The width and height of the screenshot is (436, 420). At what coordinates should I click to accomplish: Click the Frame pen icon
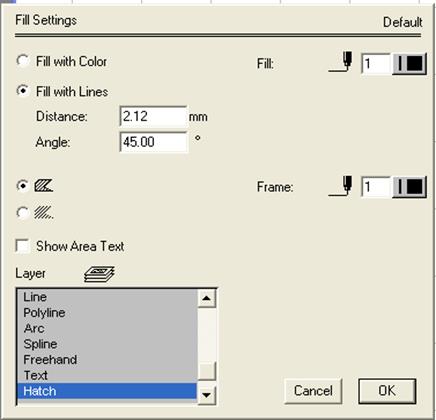coord(340,186)
